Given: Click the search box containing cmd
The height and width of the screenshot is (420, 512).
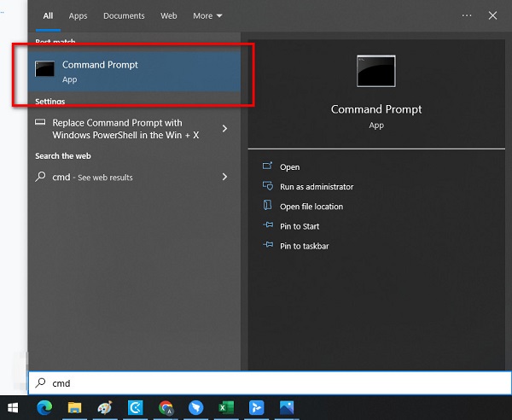Looking at the screenshot, I should (270, 382).
